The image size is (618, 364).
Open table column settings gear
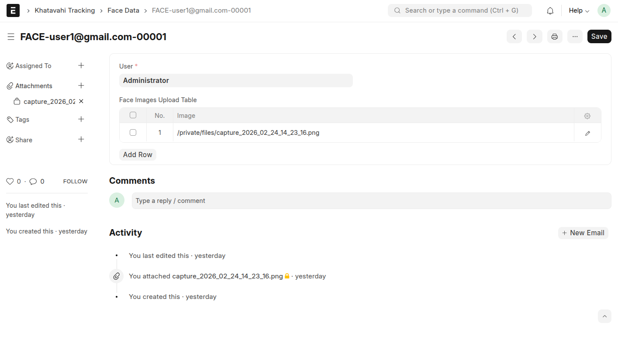coord(587,116)
